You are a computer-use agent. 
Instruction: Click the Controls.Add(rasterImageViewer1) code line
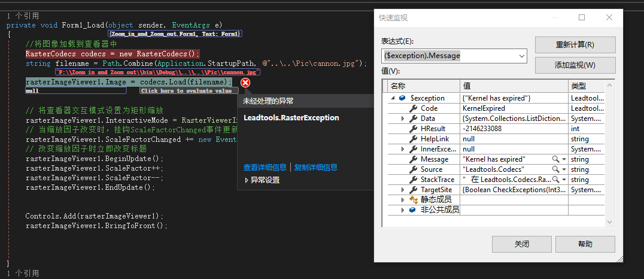pyautogui.click(x=94, y=216)
